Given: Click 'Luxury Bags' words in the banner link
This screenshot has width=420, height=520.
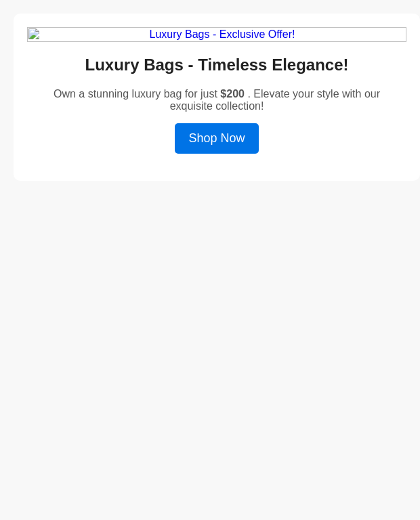Looking at the screenshot, I should pyautogui.click(x=180, y=34).
